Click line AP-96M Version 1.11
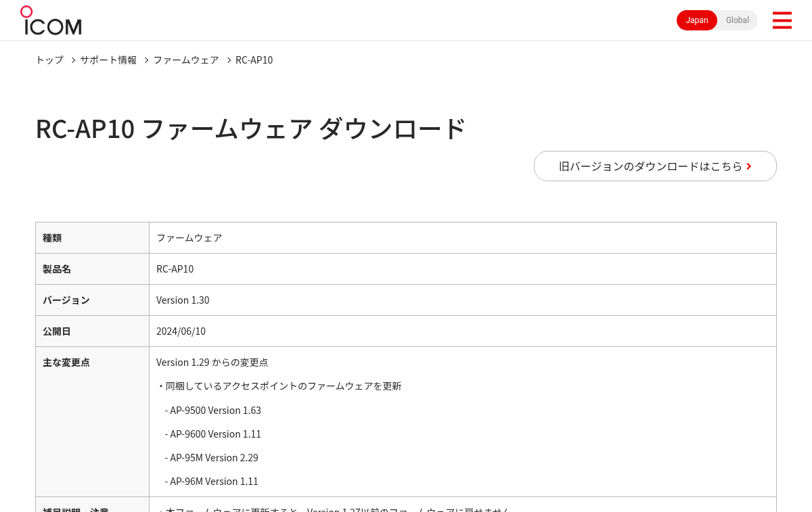Viewport: 812px width, 512px height. tap(211, 481)
